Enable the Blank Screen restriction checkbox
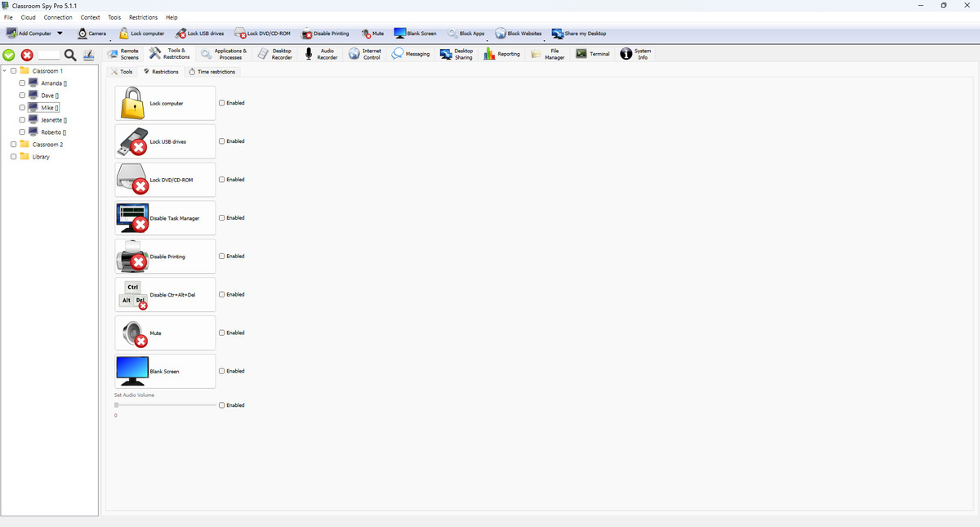This screenshot has height=527, width=980. (221, 371)
